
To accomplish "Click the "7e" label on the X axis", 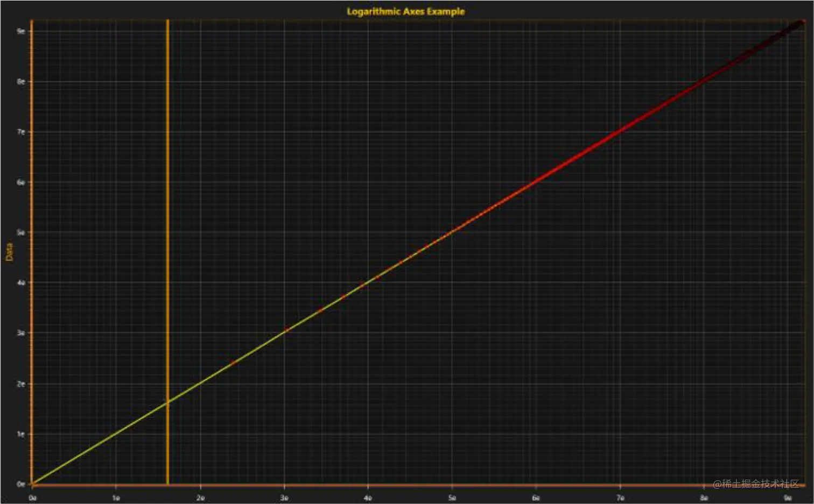I will tap(620, 498).
